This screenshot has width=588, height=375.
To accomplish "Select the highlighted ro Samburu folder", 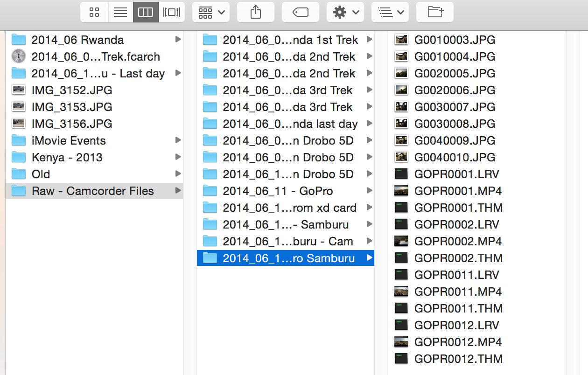I will tap(286, 258).
